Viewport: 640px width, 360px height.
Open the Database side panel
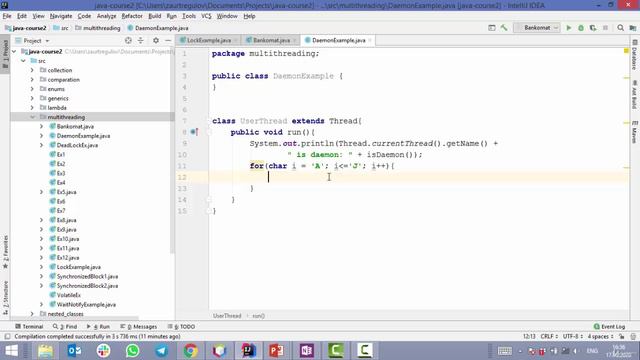[x=635, y=55]
